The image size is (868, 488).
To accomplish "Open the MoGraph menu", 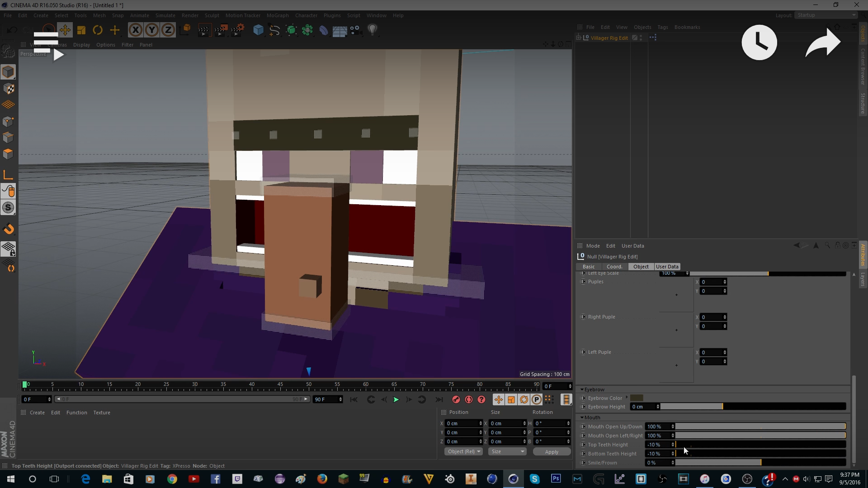I will click(x=278, y=15).
